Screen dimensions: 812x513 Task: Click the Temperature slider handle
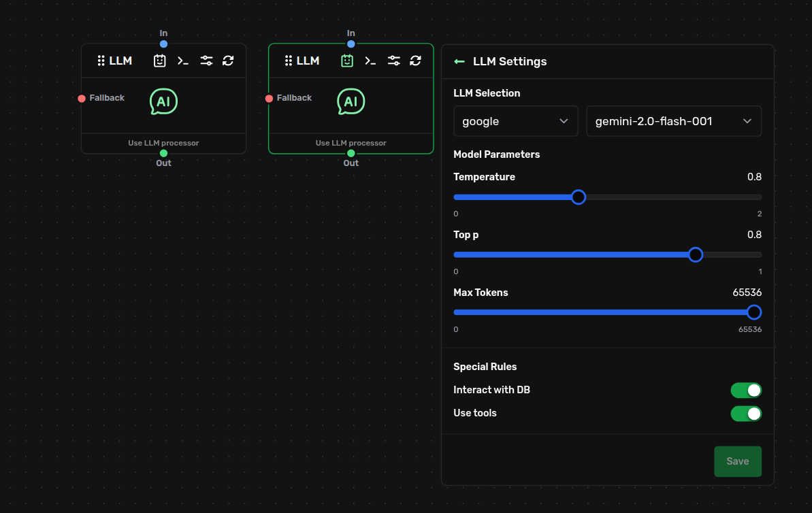tap(579, 197)
